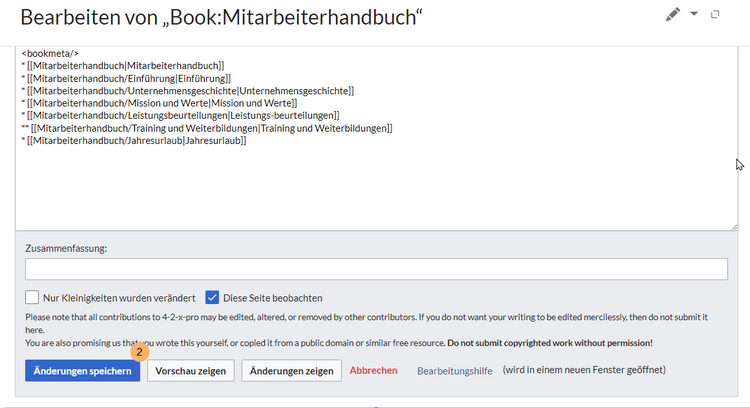Open the dropdown arrow beside the pencil
This screenshot has width=750, height=408.
click(x=695, y=14)
